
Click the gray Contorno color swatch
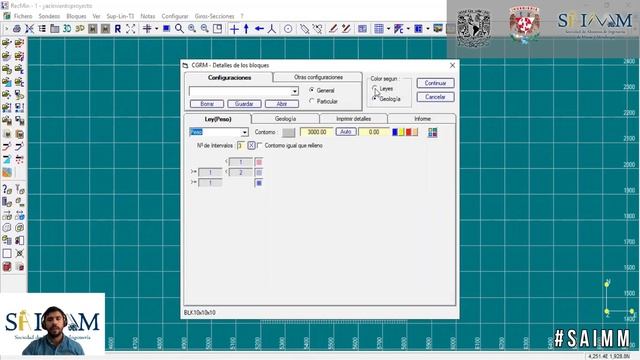tap(288, 132)
